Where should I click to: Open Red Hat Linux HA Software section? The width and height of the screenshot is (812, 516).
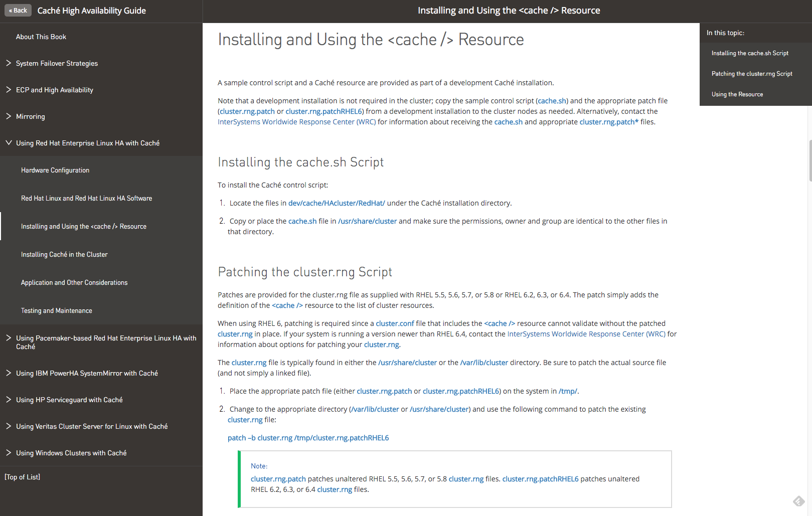[x=86, y=199]
